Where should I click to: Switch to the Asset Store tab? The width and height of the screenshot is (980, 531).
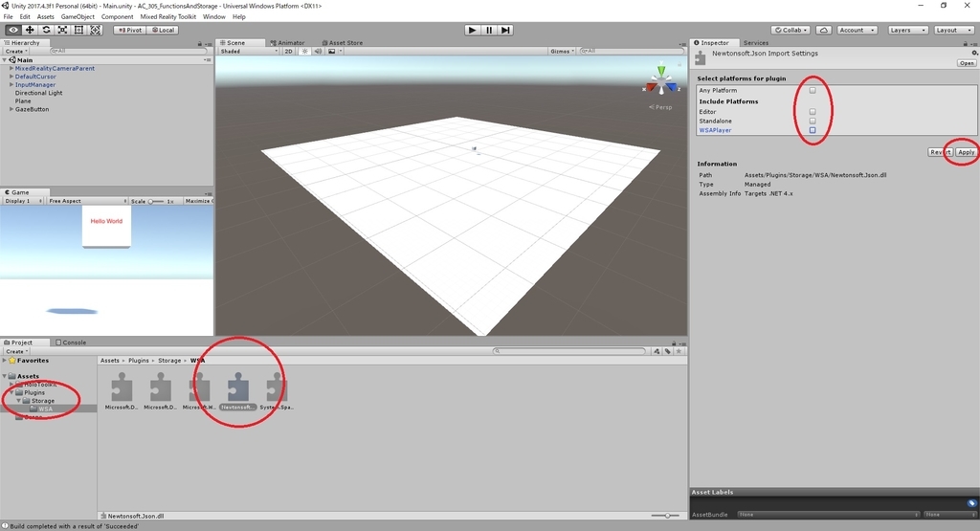coord(342,43)
